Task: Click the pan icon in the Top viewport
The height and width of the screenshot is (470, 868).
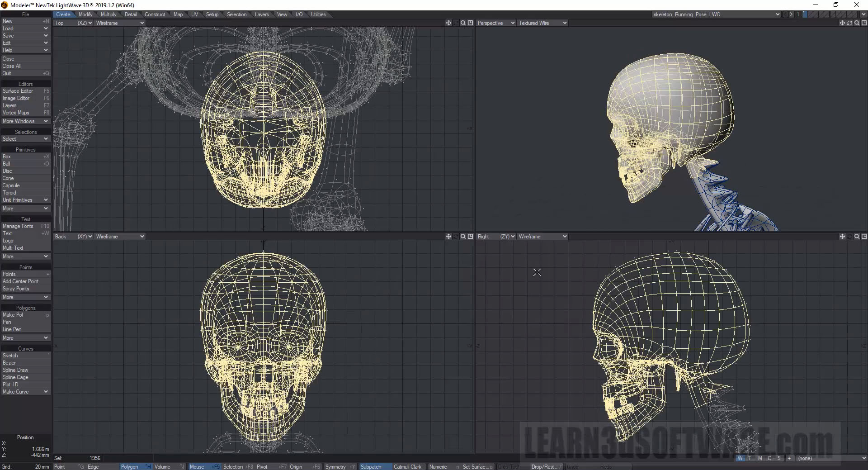Action: click(x=448, y=23)
